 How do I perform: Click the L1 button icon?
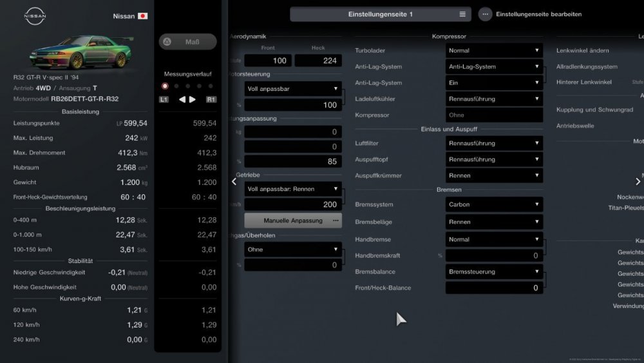tap(164, 99)
